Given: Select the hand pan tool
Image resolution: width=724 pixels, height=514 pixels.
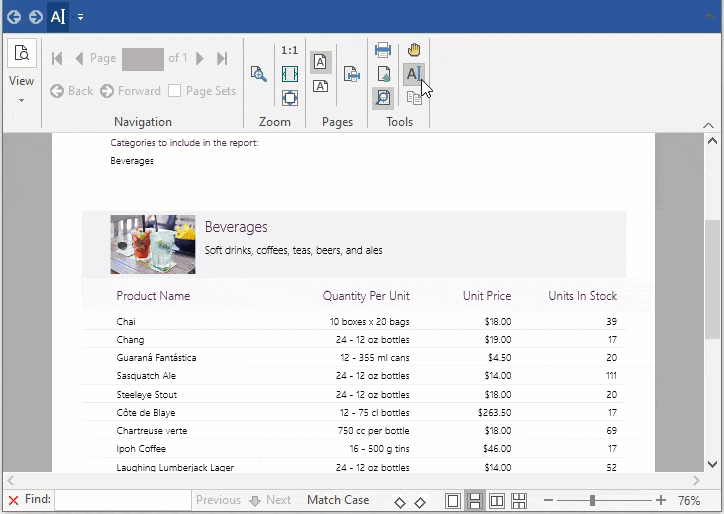Looking at the screenshot, I should [x=414, y=49].
